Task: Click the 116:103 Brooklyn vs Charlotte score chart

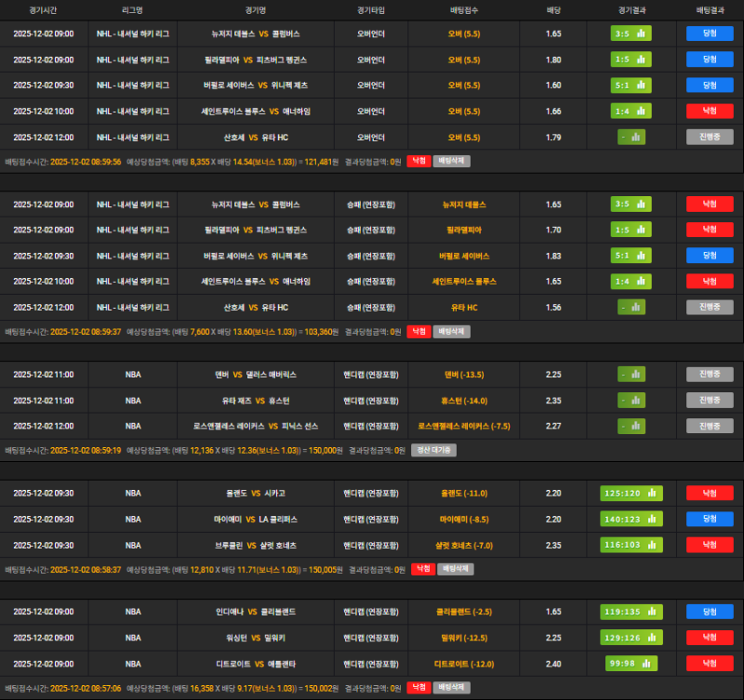Action: pos(631,545)
